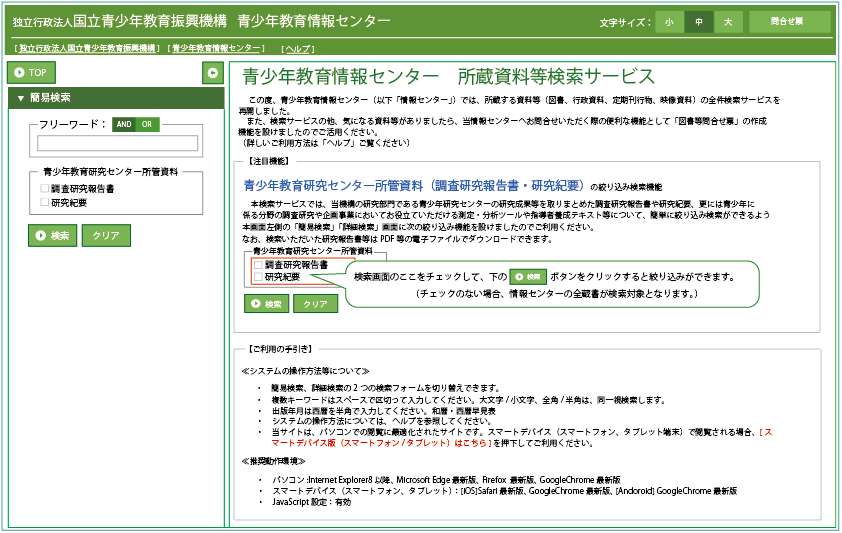Click the ≪システムの操作方法等について≫ heading
This screenshot has width=842, height=533.
306,371
